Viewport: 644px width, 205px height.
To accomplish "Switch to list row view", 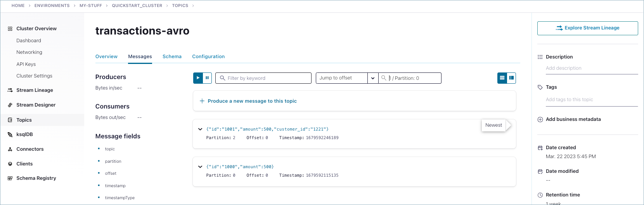I will coord(502,78).
